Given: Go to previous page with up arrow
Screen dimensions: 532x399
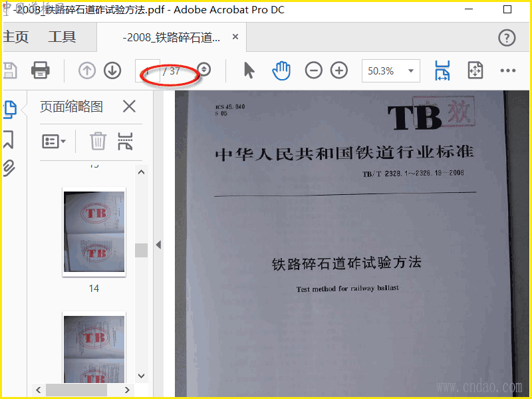Looking at the screenshot, I should [87, 70].
